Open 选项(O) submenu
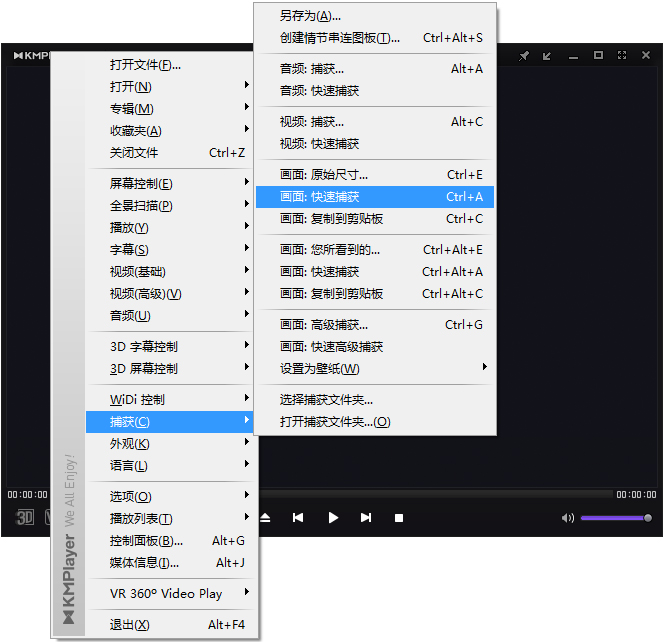The image size is (665, 642). point(170,497)
